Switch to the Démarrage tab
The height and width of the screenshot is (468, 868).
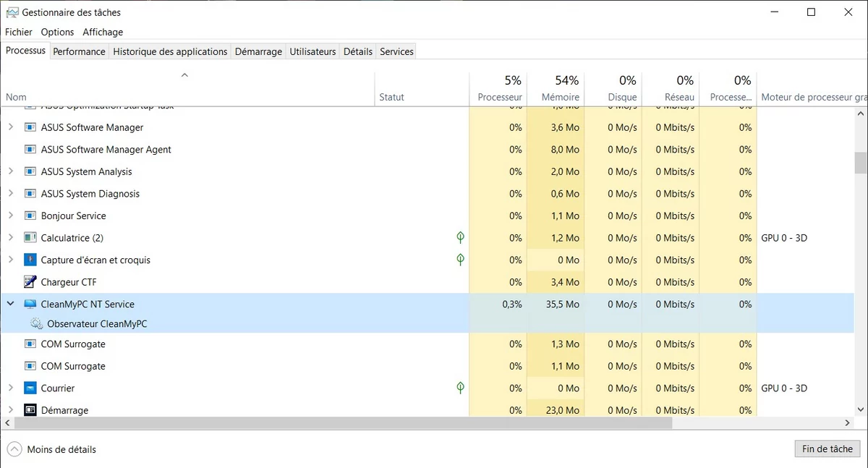258,51
